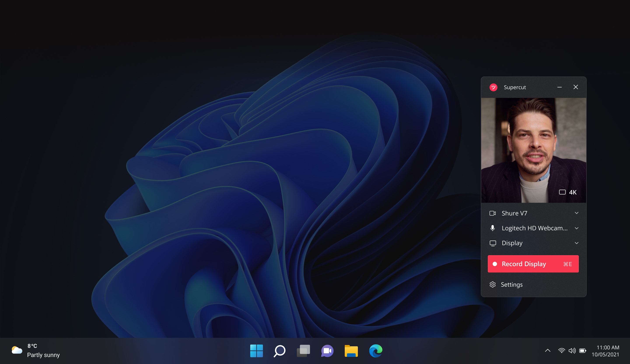The height and width of the screenshot is (364, 630).
Task: Expand the Shure V7 camera dropdown
Action: click(576, 213)
